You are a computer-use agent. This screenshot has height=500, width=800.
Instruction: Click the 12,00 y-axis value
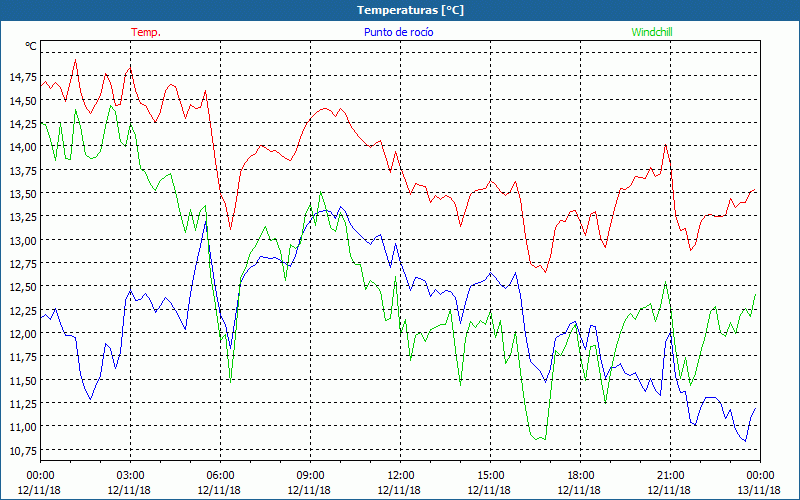click(23, 333)
